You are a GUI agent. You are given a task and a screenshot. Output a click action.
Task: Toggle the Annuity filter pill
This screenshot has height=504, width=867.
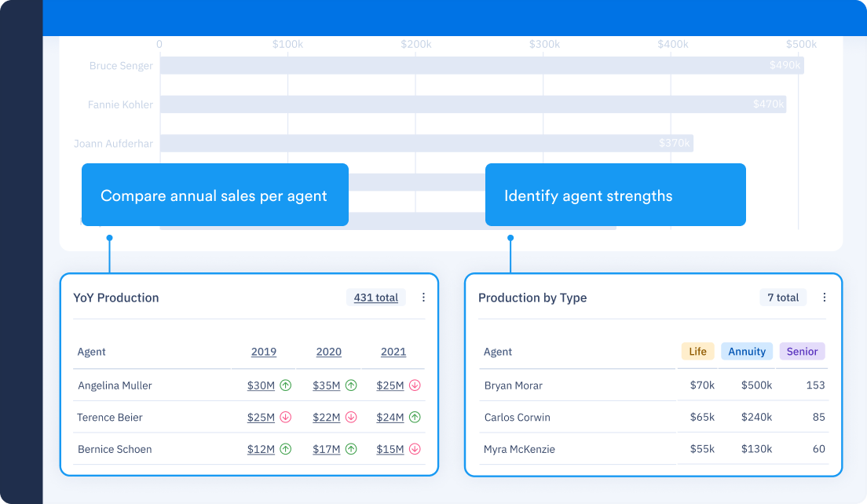tap(746, 351)
